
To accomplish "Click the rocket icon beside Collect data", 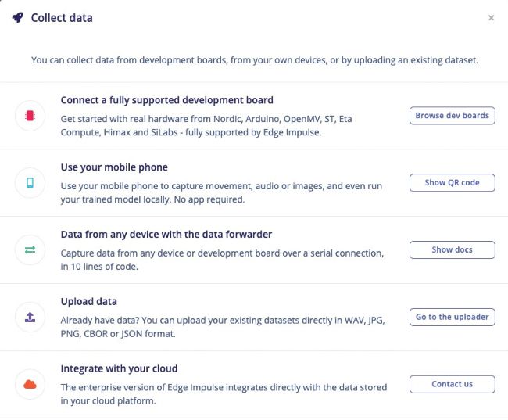I will [x=18, y=17].
